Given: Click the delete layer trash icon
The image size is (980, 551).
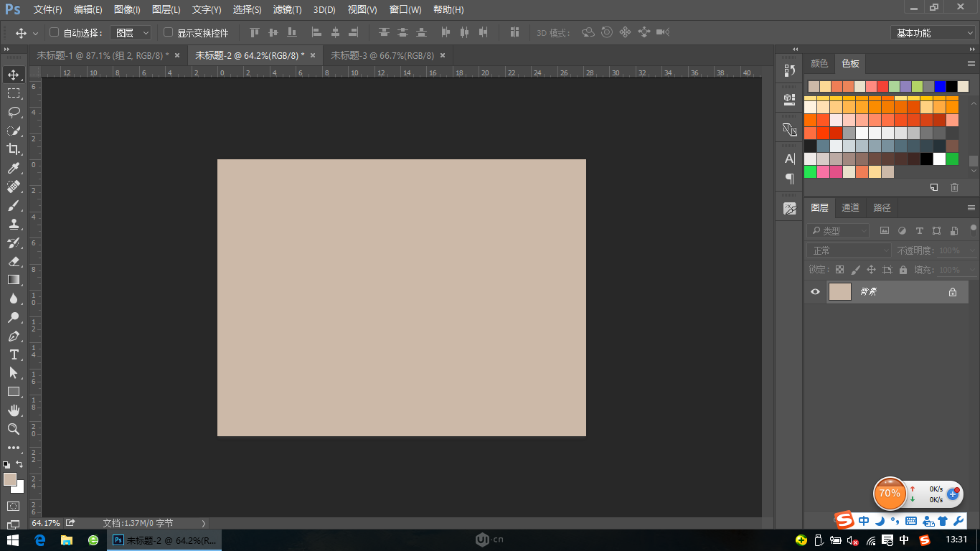Looking at the screenshot, I should (x=954, y=187).
